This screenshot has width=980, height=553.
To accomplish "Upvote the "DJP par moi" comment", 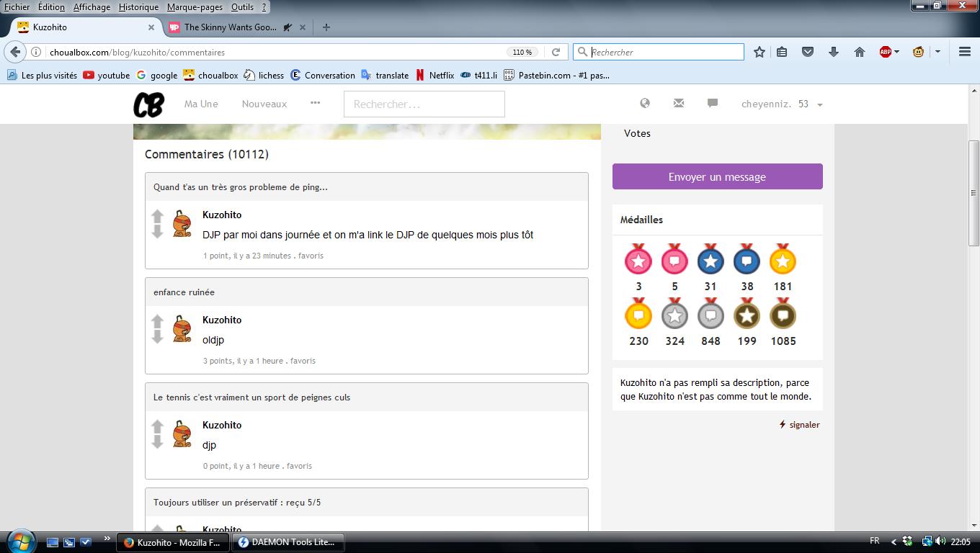I will [x=158, y=216].
